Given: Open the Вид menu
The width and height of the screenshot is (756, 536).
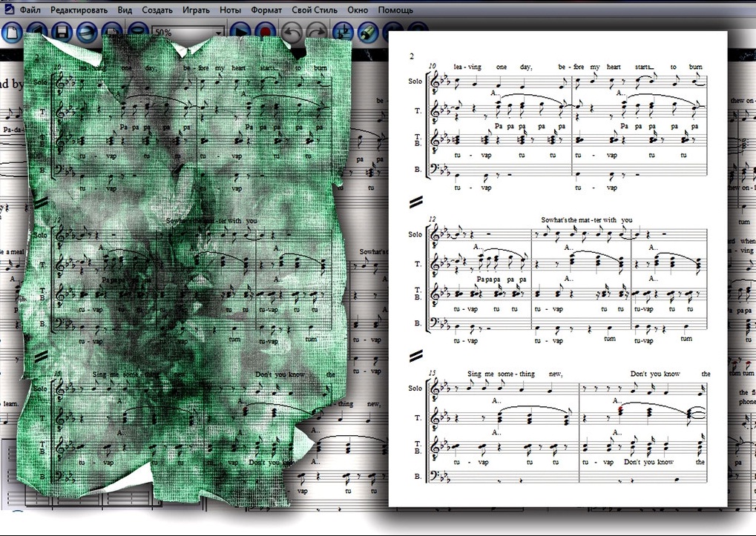Looking at the screenshot, I should click(125, 10).
